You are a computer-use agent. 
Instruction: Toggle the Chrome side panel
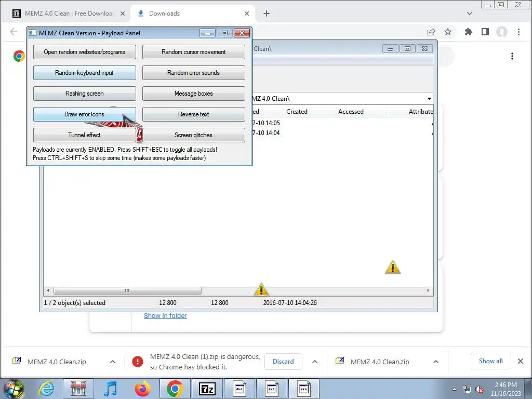[485, 32]
